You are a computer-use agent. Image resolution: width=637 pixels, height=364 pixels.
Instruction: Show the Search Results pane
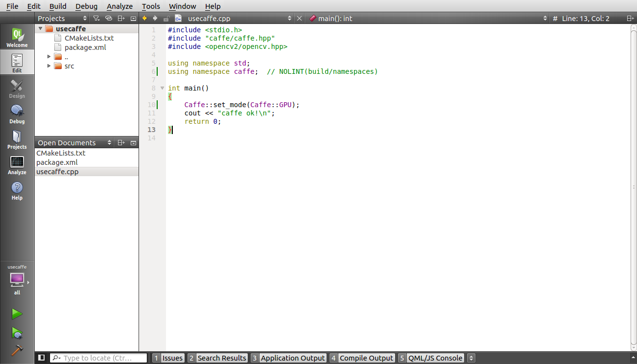(217, 358)
